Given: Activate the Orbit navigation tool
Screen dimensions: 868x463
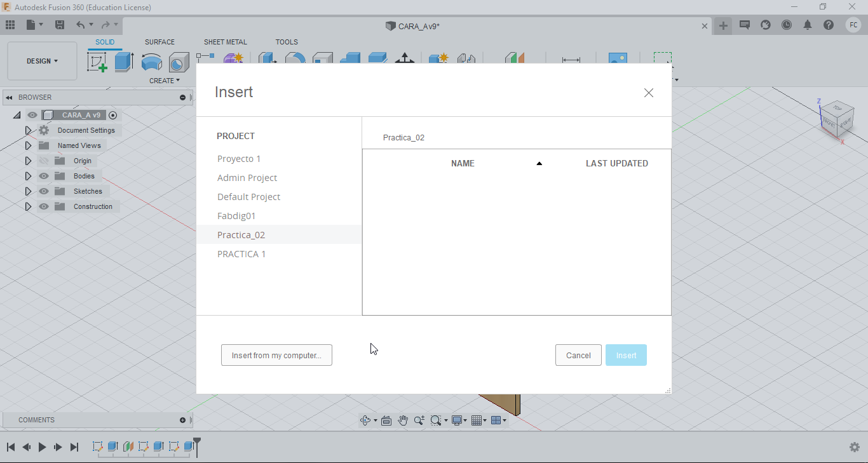Looking at the screenshot, I should click(x=365, y=420).
